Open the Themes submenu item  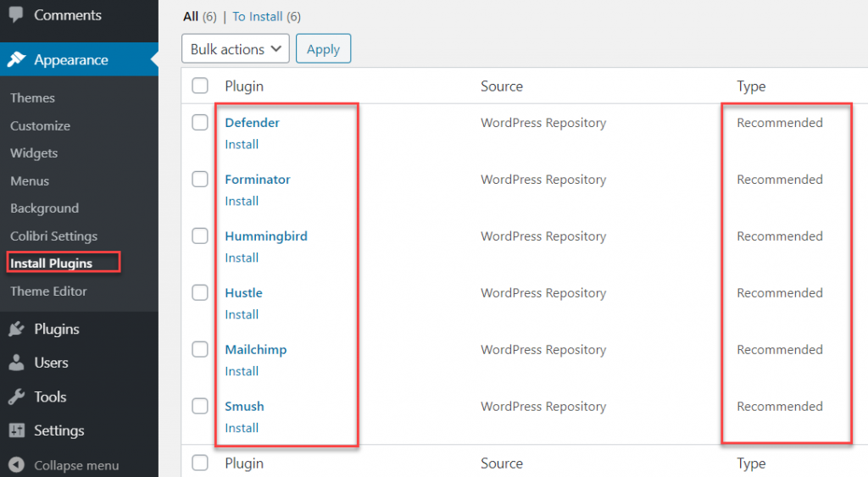click(32, 98)
